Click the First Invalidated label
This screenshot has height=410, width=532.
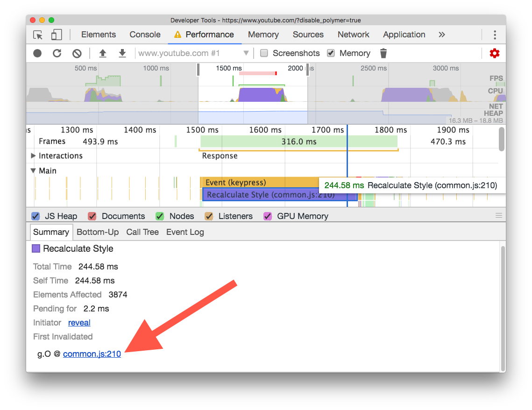63,336
